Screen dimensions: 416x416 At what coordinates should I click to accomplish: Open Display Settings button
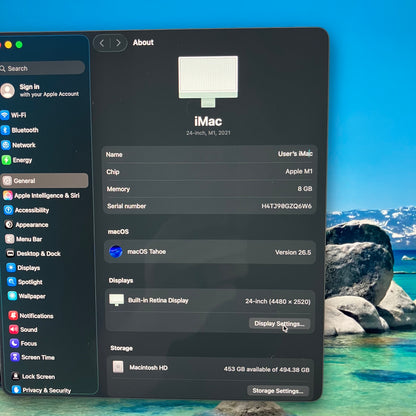click(279, 323)
